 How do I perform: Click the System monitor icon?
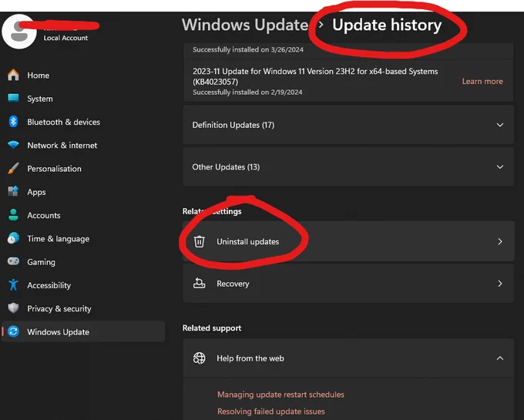[13, 98]
